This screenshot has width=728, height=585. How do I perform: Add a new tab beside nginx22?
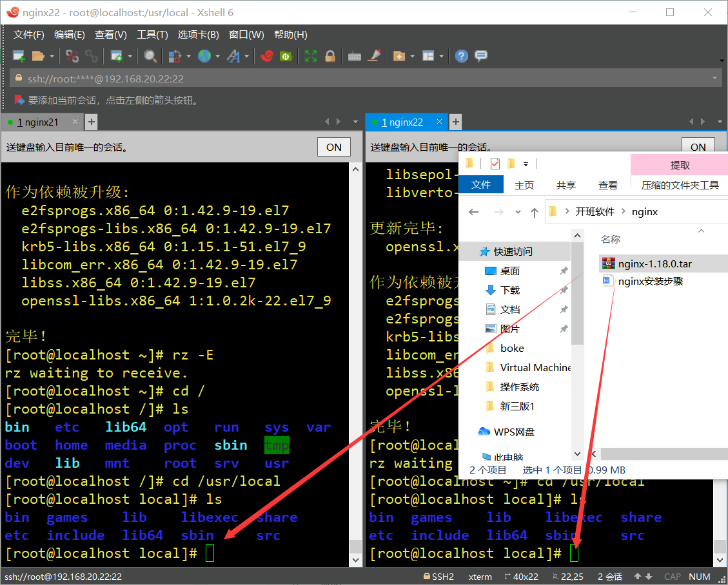(x=456, y=122)
